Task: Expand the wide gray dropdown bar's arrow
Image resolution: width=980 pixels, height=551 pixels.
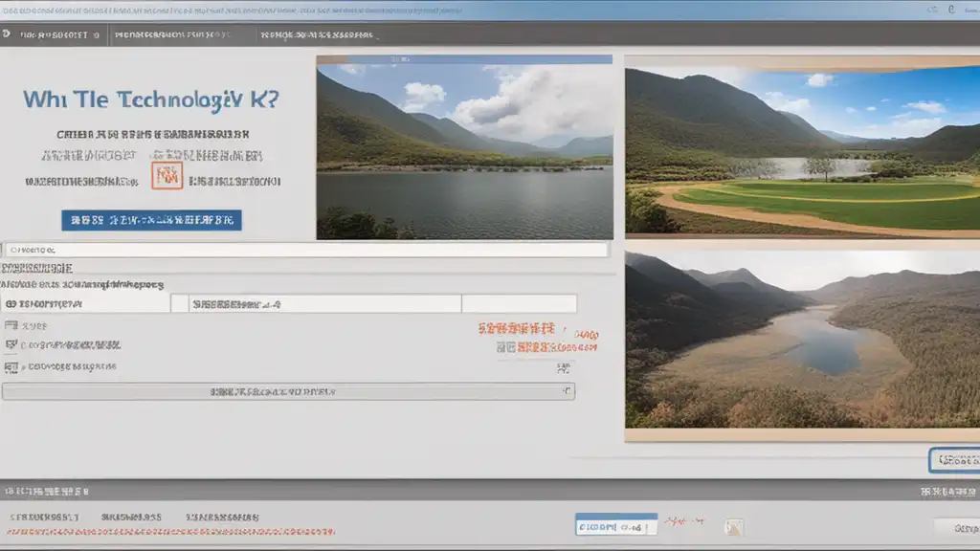Action: pyautogui.click(x=567, y=391)
